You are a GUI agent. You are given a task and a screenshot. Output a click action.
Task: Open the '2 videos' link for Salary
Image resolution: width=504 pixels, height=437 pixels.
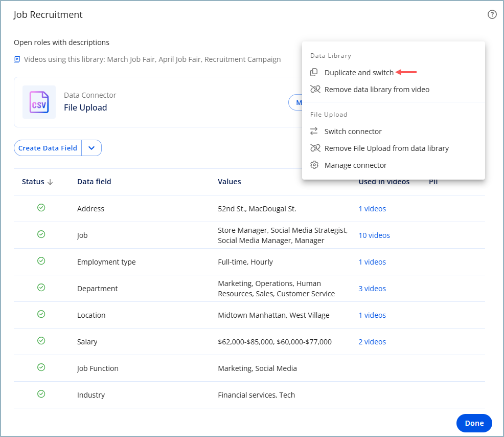[372, 342]
